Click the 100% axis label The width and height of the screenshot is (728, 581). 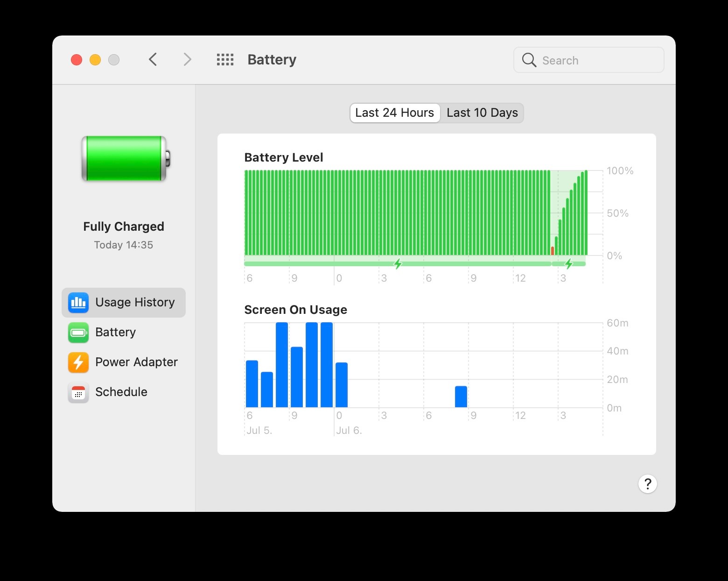620,171
